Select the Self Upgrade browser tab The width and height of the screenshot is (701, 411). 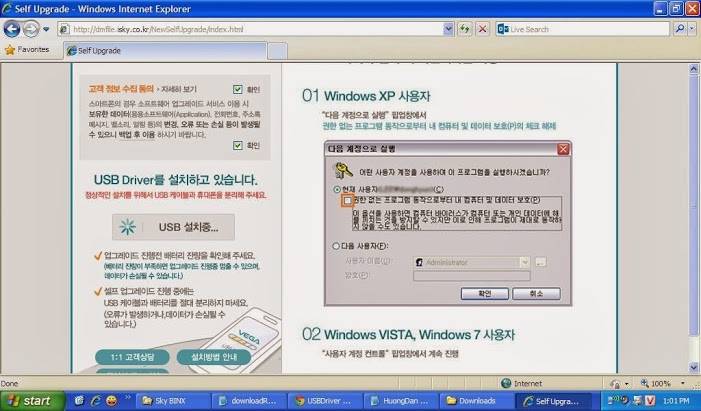[165, 51]
